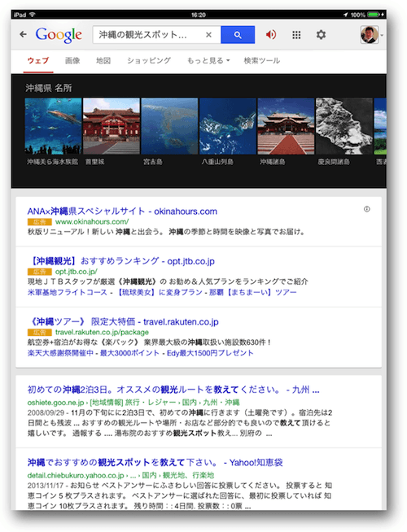Tap the back arrow beside Google logo

pos(23,34)
